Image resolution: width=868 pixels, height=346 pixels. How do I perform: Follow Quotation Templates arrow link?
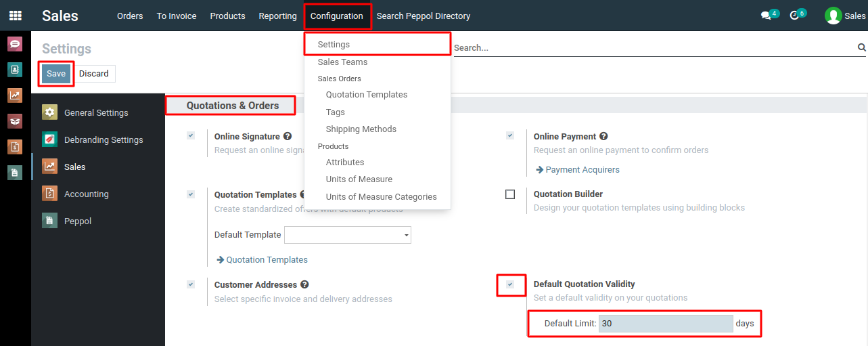262,259
